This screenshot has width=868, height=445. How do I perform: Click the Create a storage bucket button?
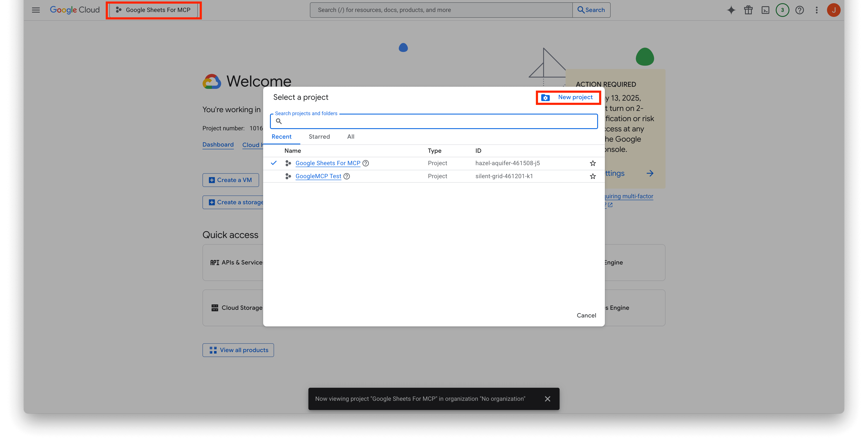pyautogui.click(x=233, y=202)
